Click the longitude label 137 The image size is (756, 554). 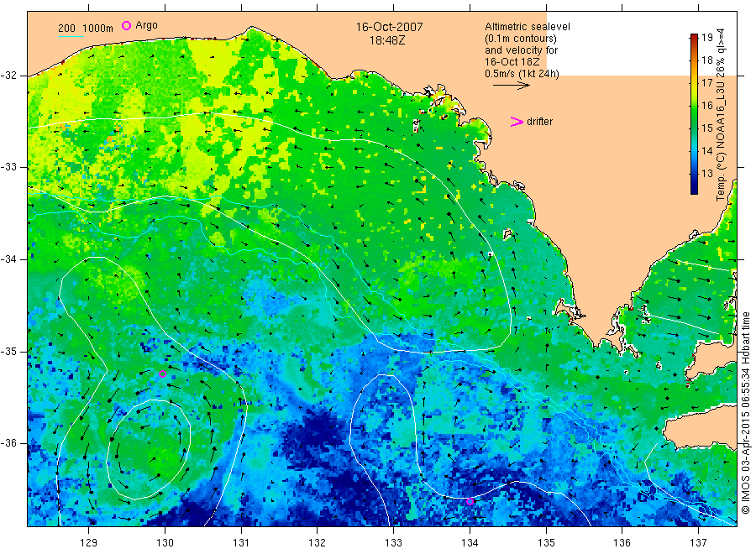click(x=698, y=543)
